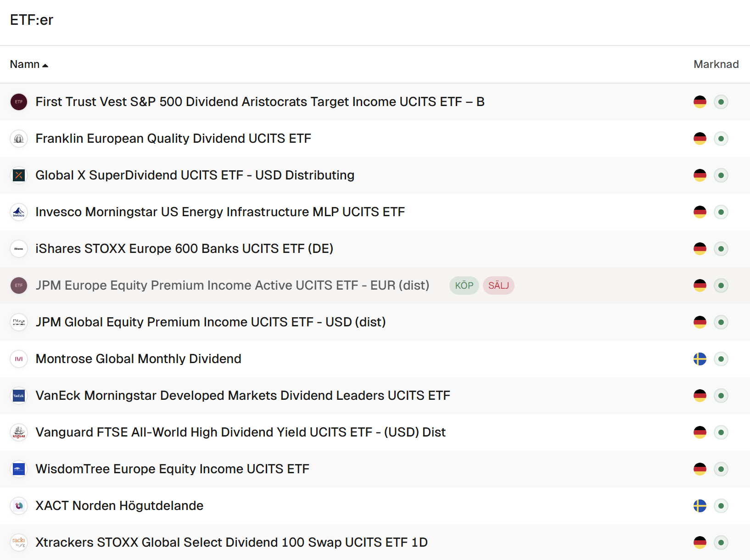
Task: Click the Marknad column header
Action: (716, 64)
